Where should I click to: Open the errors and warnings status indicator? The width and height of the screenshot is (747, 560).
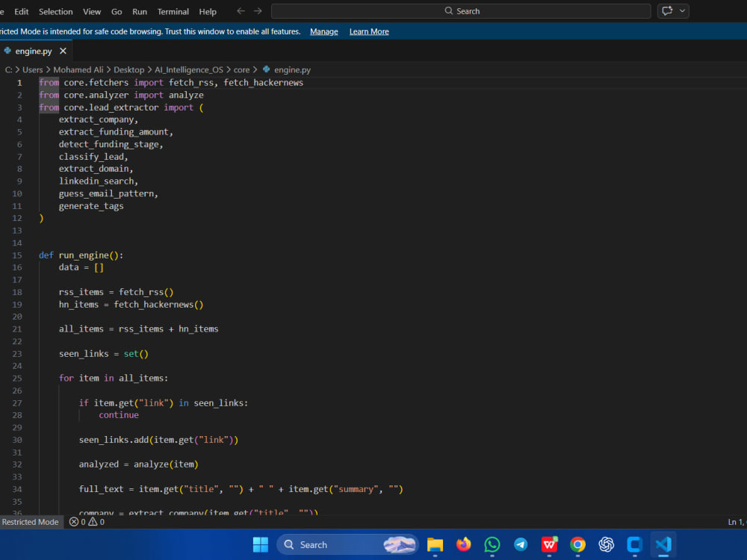click(x=87, y=522)
